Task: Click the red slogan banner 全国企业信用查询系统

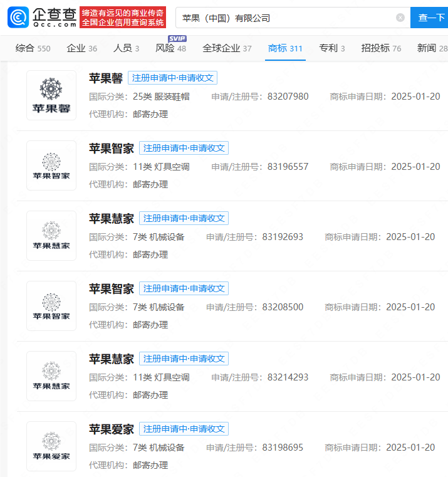Action: [x=123, y=18]
